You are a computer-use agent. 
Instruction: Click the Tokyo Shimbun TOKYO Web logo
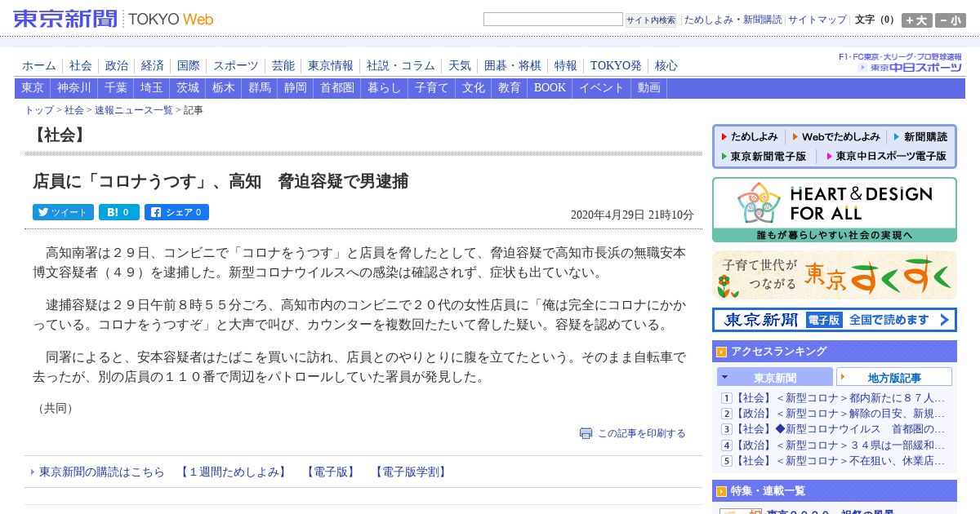[x=114, y=19]
